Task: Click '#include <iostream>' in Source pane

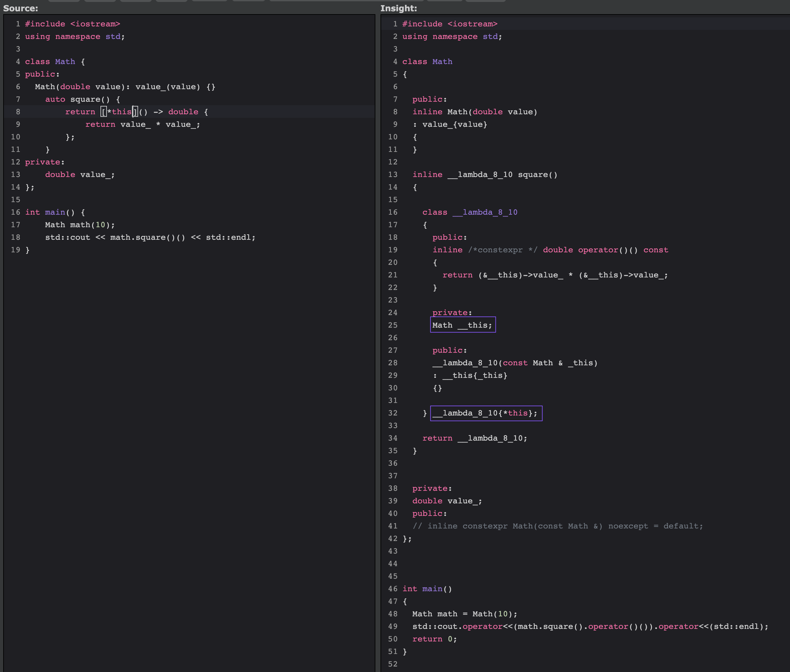Action: pos(72,23)
